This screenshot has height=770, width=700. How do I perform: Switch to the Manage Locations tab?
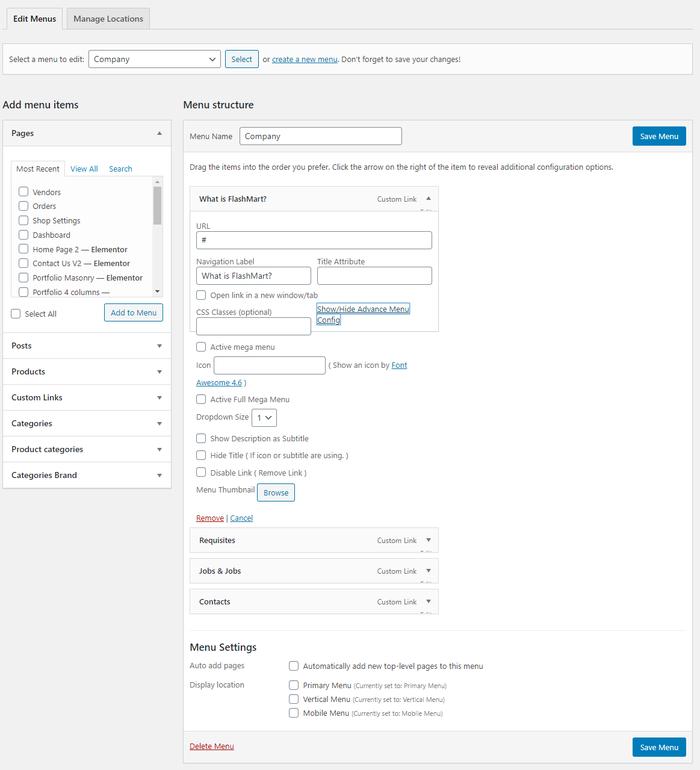point(108,19)
